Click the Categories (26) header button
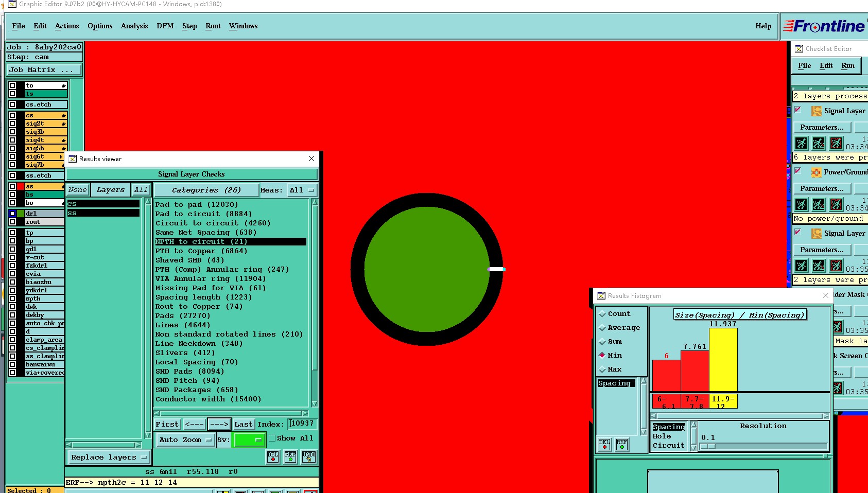The width and height of the screenshot is (868, 493). click(x=206, y=190)
